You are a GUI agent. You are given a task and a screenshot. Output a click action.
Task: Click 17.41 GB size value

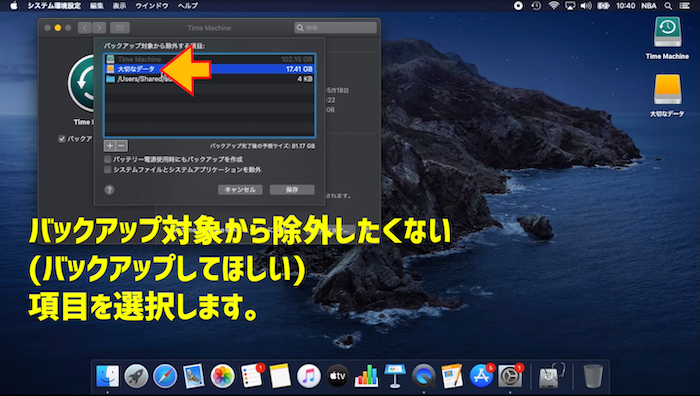click(299, 69)
